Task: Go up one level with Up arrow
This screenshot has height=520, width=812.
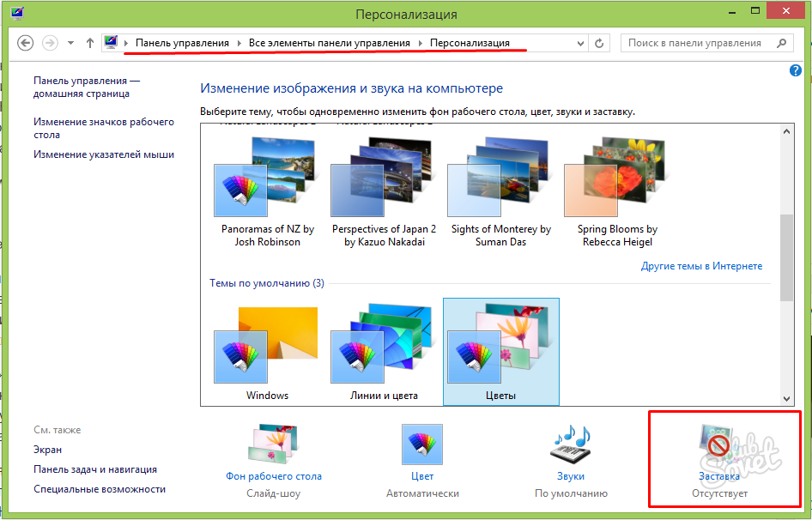Action: pyautogui.click(x=90, y=43)
